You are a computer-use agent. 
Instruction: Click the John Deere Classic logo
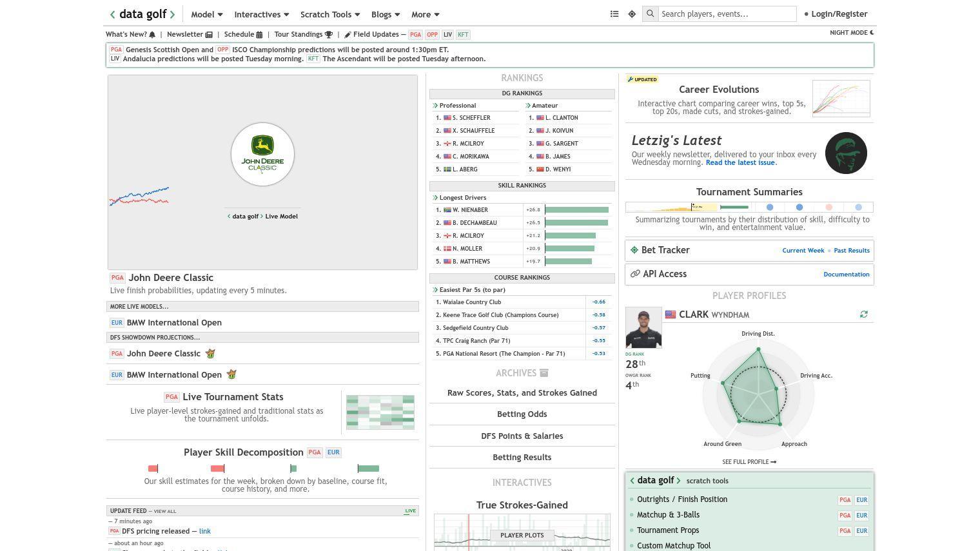point(262,155)
